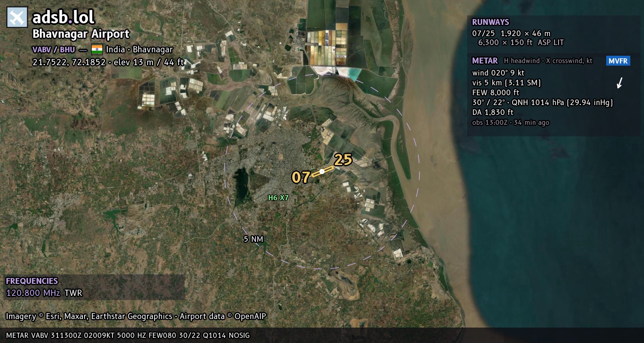Click the 'DA 1,830 ft' density altitude

[493, 112]
